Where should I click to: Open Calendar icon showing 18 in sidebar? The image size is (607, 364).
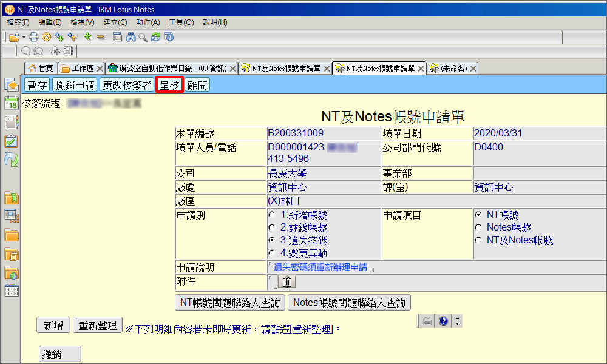coord(11,103)
